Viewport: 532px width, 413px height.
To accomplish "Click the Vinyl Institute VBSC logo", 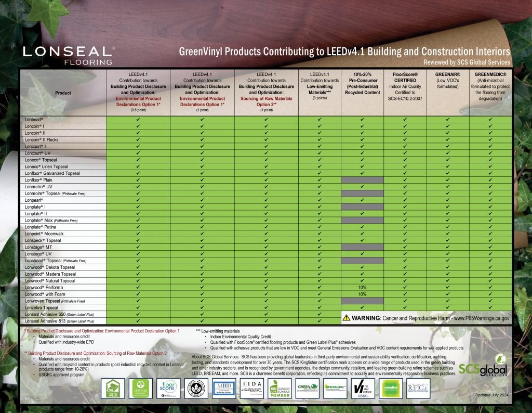I will click(363, 388).
